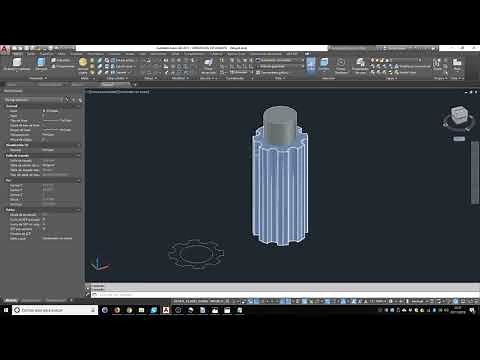Screen dimensions: 480x360
Task: Select the Extrude tool
Action: click(x=41, y=64)
